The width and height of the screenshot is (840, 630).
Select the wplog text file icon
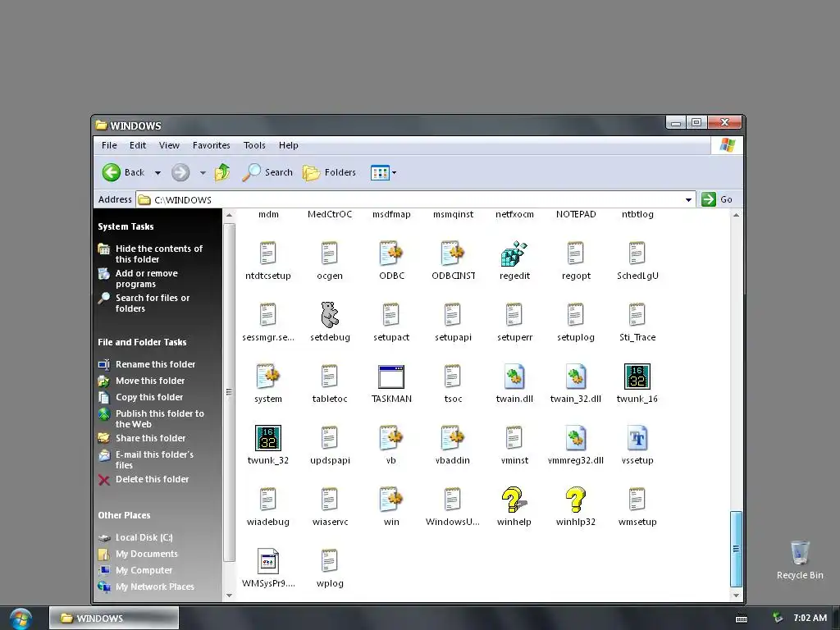tap(330, 561)
